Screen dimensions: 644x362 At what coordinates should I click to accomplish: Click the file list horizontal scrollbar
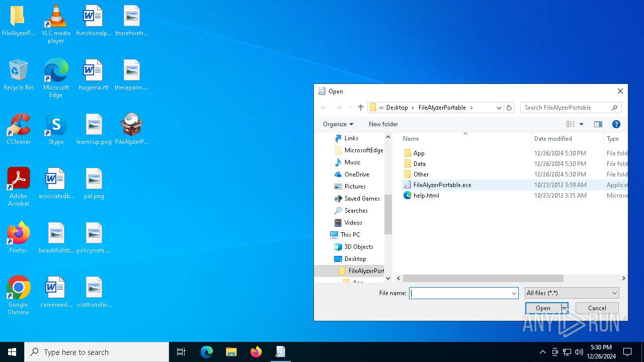[483, 278]
